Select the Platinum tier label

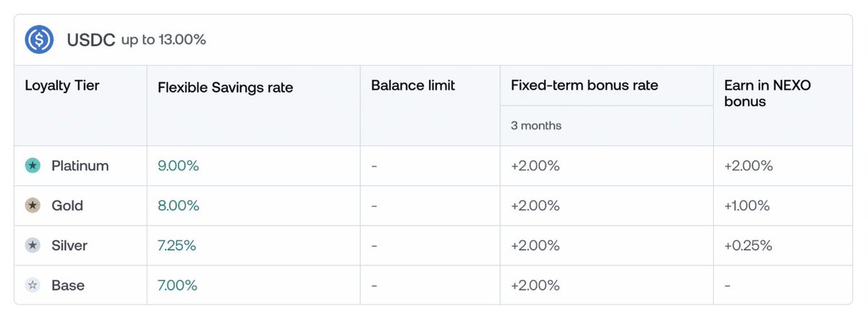coord(80,166)
